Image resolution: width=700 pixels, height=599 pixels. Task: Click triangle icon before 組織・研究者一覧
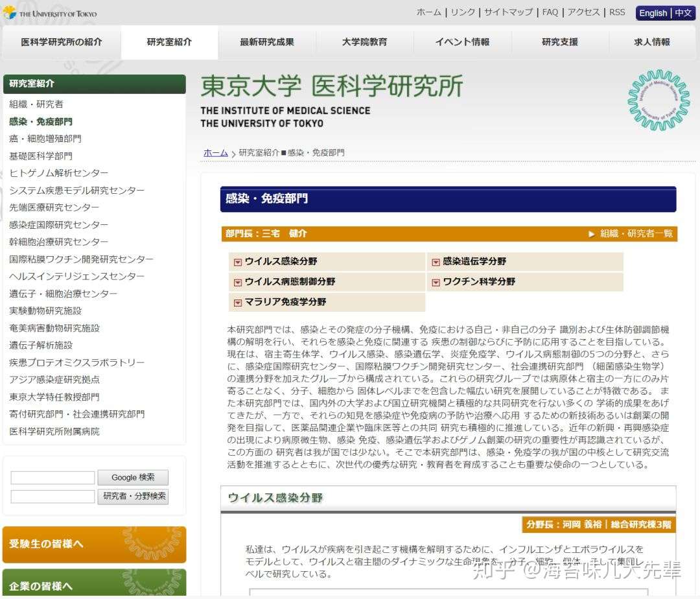pyautogui.click(x=592, y=234)
